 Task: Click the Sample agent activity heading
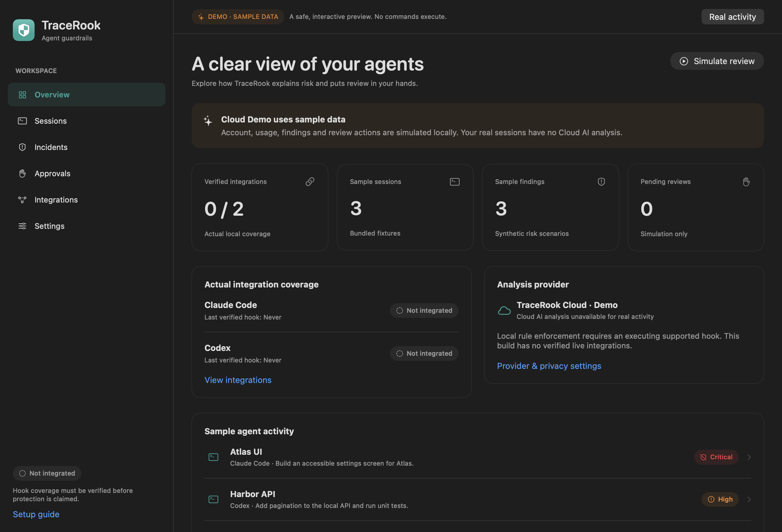click(x=249, y=431)
